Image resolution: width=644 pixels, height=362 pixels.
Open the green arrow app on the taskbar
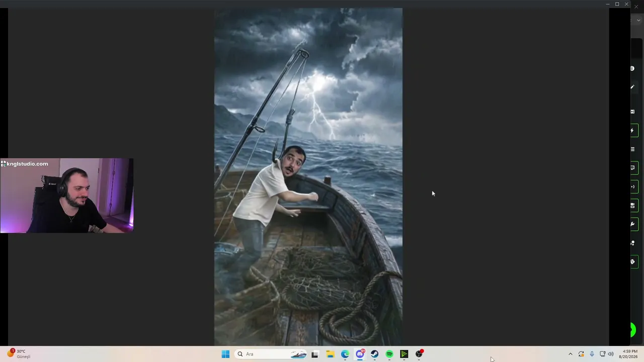(x=404, y=354)
